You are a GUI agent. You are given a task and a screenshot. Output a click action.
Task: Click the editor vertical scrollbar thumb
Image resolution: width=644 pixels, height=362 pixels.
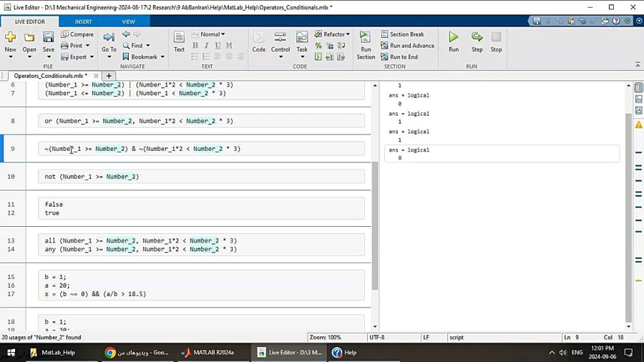point(374,225)
